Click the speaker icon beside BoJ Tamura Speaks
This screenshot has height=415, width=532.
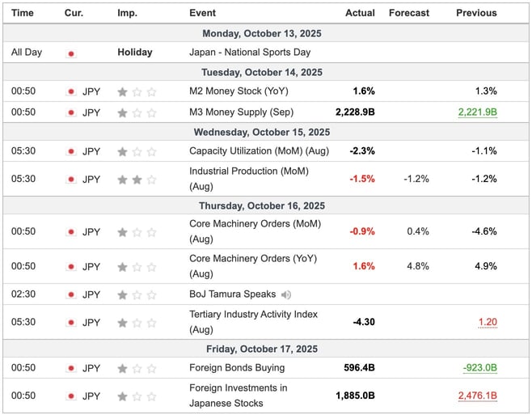[286, 294]
